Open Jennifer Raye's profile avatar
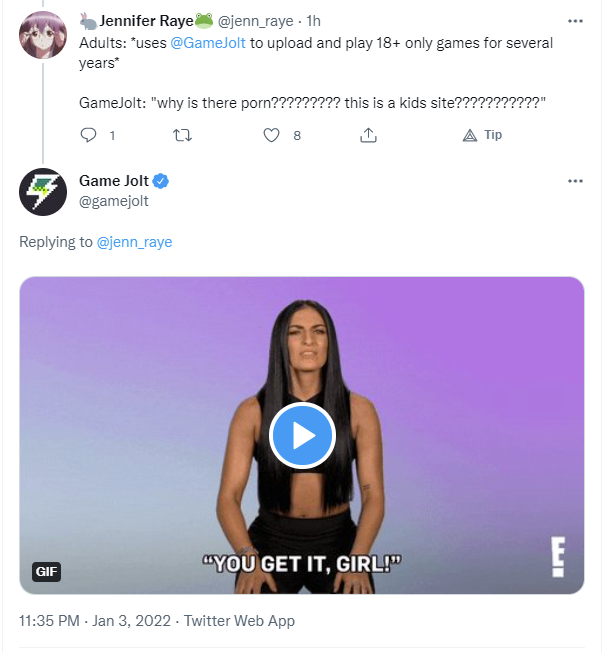604x653 pixels. [x=43, y=37]
